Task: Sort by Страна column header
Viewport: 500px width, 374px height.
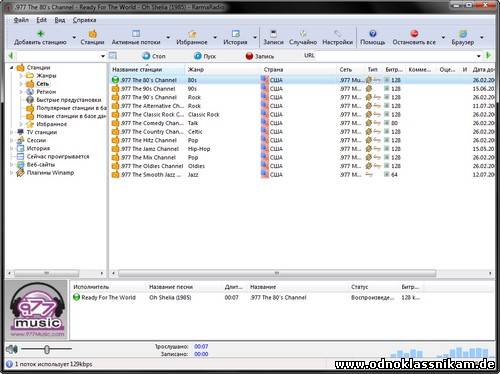Action: [299, 69]
